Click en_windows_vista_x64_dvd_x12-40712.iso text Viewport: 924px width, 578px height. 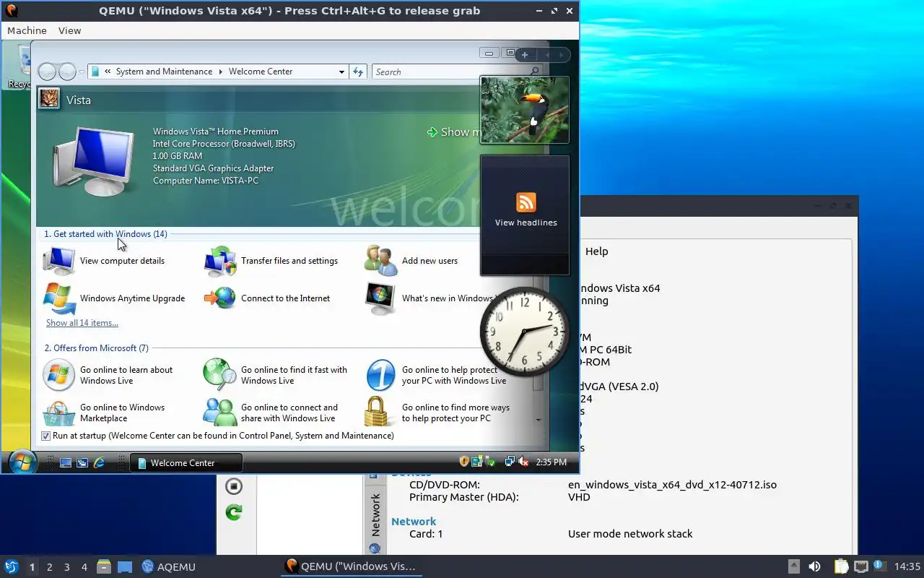(x=672, y=485)
